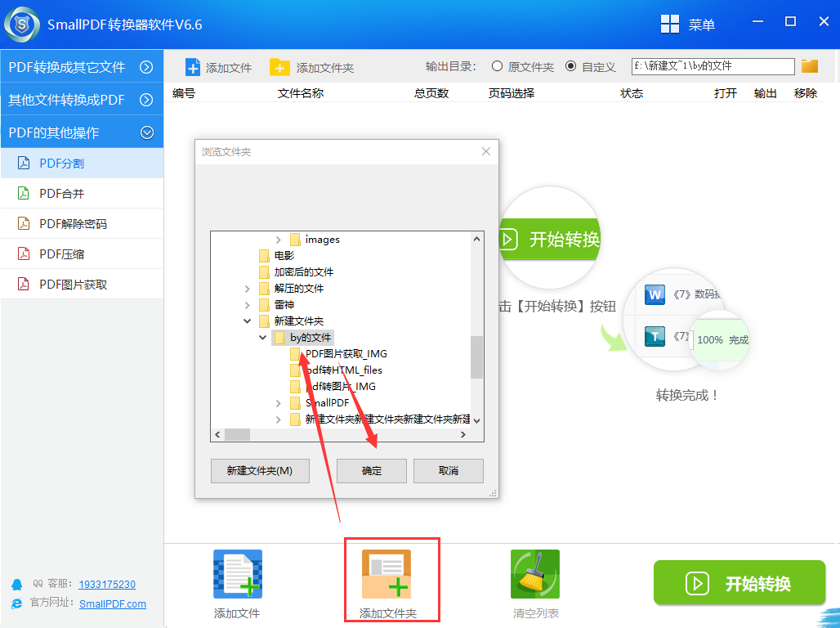The height and width of the screenshot is (628, 840).
Task: Select PDF合并 in the sidebar
Action: pos(62,194)
